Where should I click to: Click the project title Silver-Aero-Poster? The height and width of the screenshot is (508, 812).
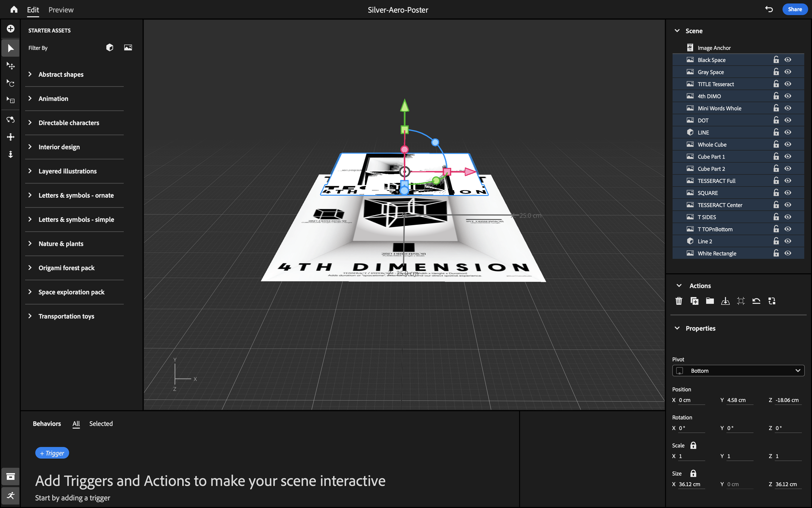coord(398,10)
